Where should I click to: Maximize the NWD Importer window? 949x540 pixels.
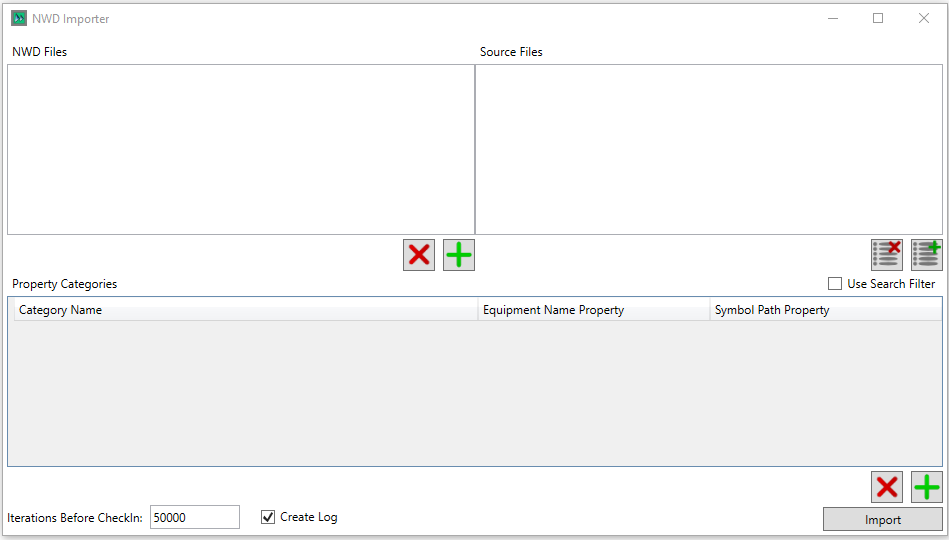[x=878, y=18]
